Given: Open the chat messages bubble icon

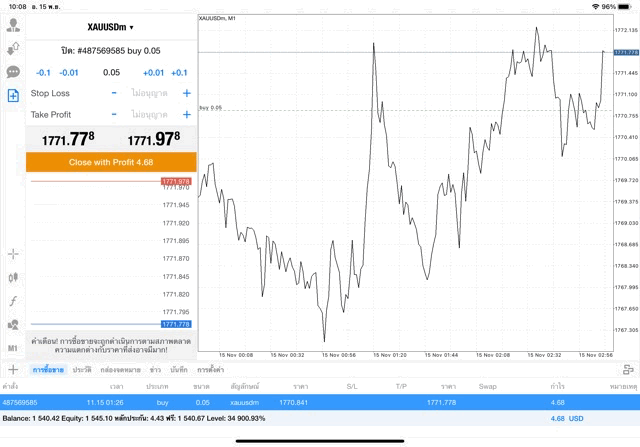Looking at the screenshot, I should [13, 72].
